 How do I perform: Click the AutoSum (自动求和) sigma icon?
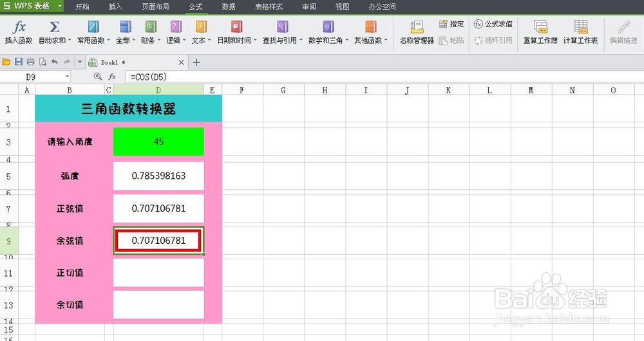54,28
